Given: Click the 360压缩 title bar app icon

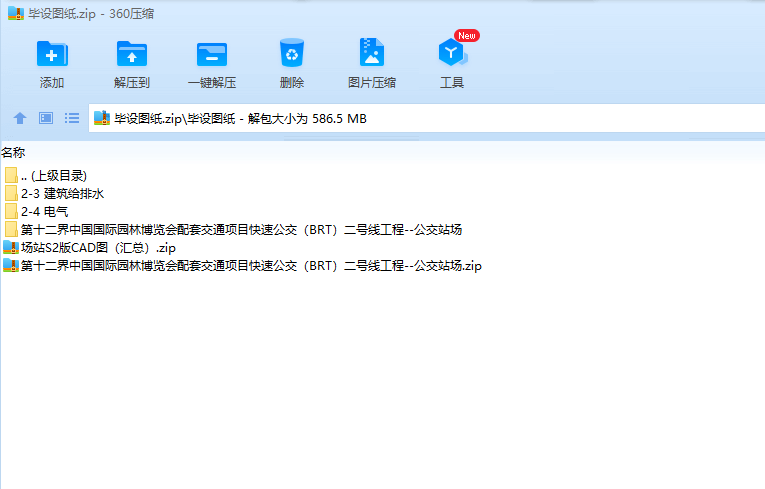Looking at the screenshot, I should pos(16,13).
